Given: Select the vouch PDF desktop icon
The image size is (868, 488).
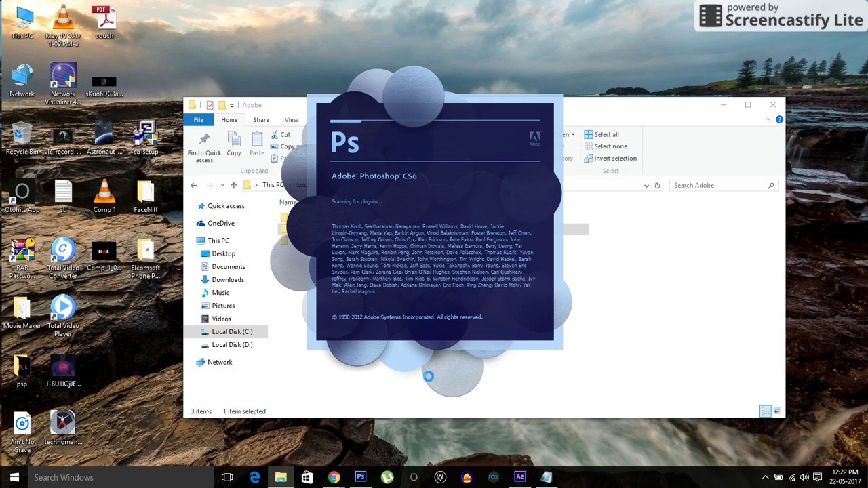Looking at the screenshot, I should click(104, 22).
